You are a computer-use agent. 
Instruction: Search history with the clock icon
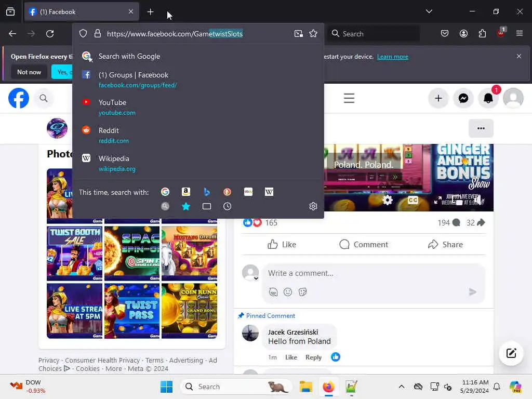[x=228, y=206]
